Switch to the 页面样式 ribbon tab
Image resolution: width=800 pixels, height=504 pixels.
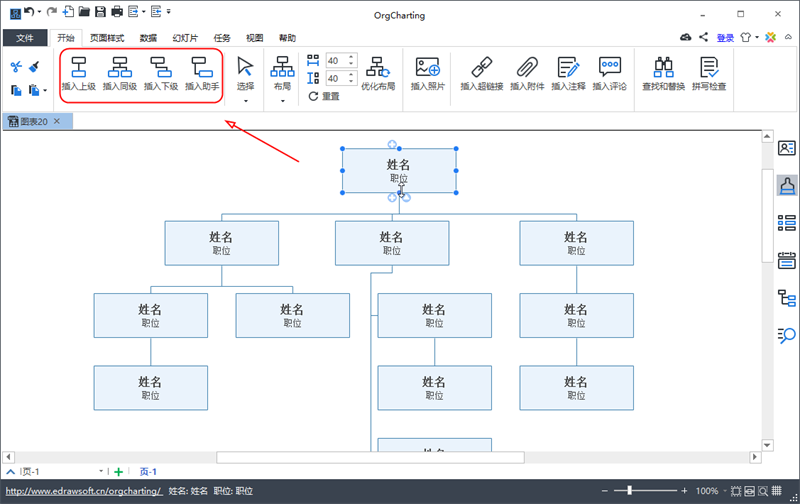point(106,37)
